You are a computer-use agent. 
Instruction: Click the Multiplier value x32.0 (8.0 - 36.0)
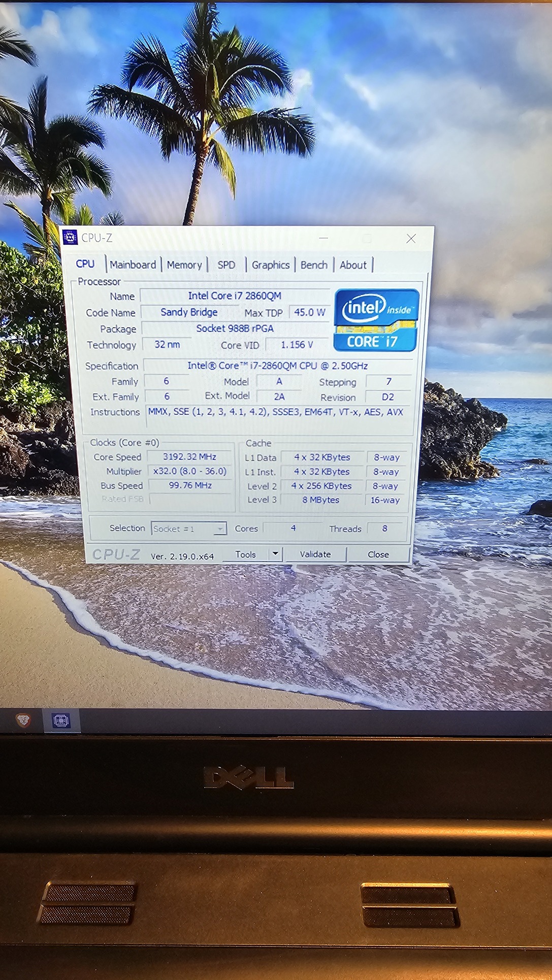[190, 471]
